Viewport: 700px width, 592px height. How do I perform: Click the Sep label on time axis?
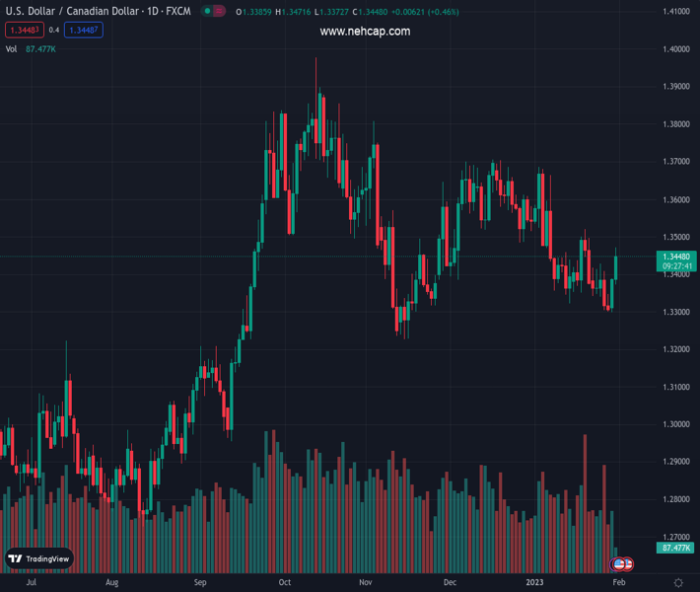point(200,583)
